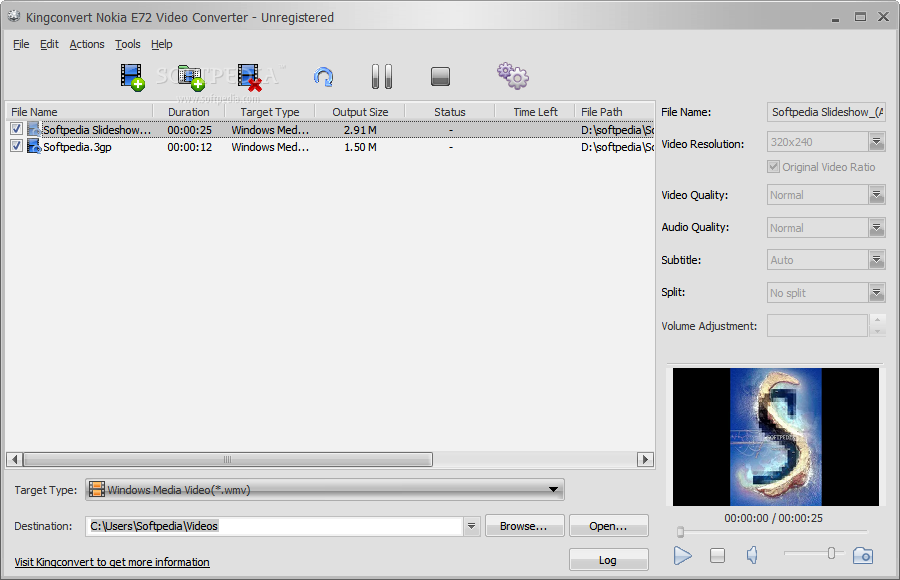The image size is (900, 580).
Task: Click the video preview thumbnail
Action: click(775, 437)
